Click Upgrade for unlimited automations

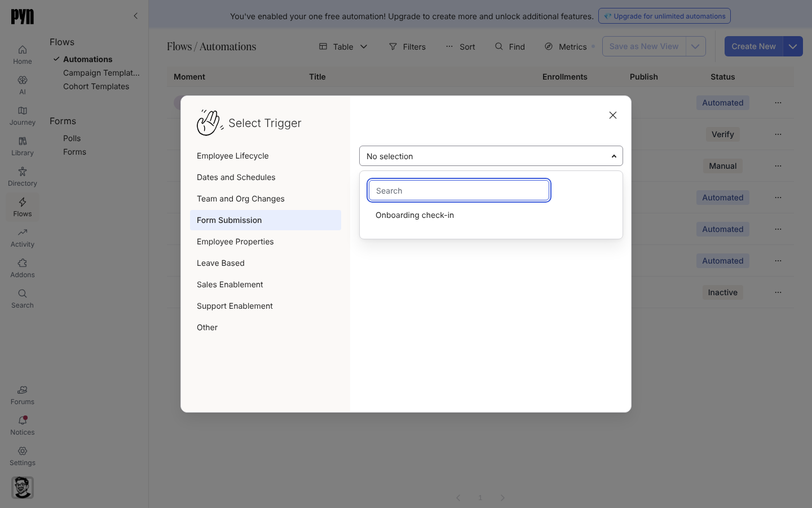coord(664,16)
